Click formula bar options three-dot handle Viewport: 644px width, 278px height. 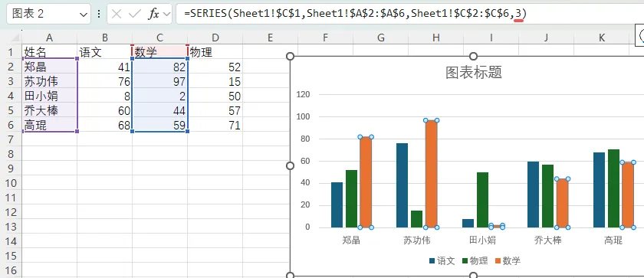[x=99, y=15]
